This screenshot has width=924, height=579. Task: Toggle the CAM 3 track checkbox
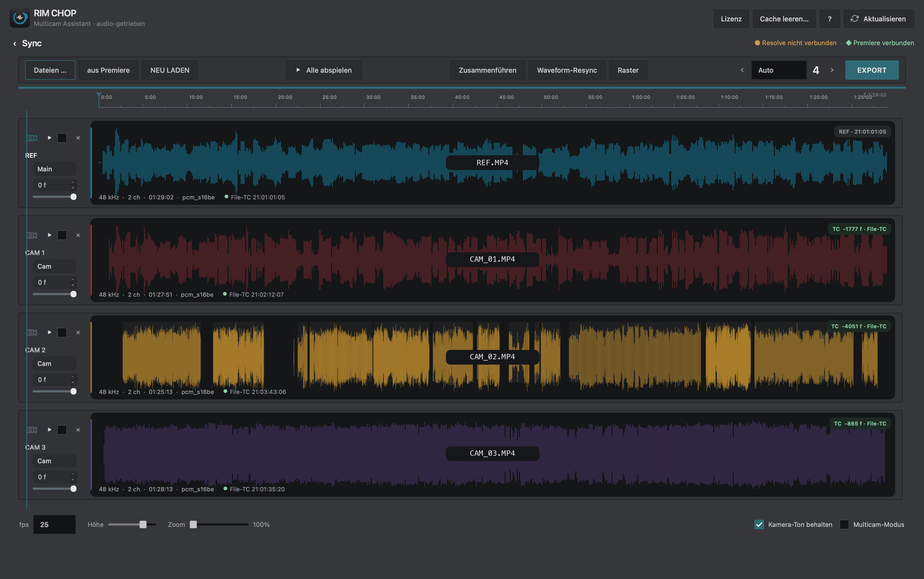coord(62,430)
